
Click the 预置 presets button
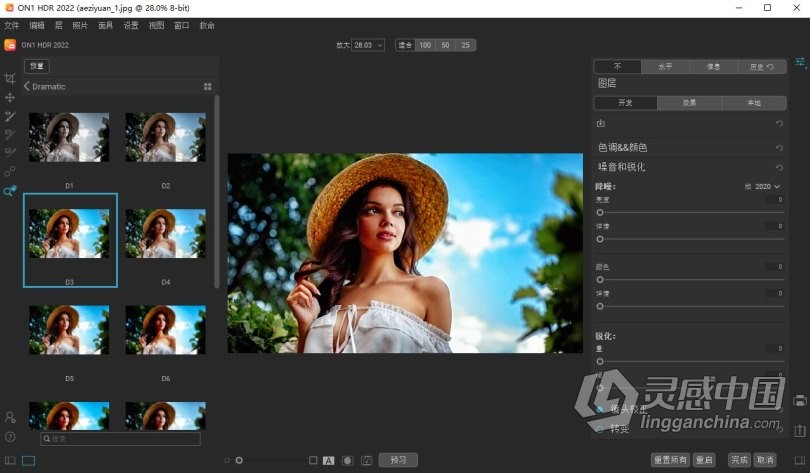pyautogui.click(x=37, y=66)
